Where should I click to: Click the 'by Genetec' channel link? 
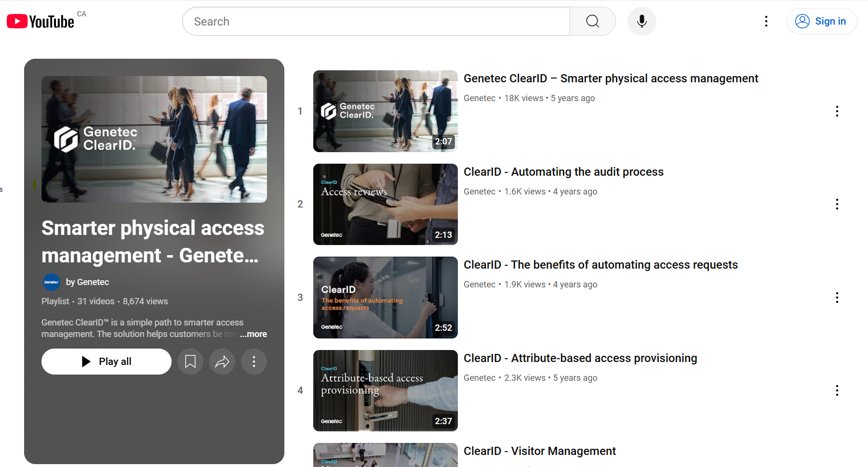[x=87, y=282]
